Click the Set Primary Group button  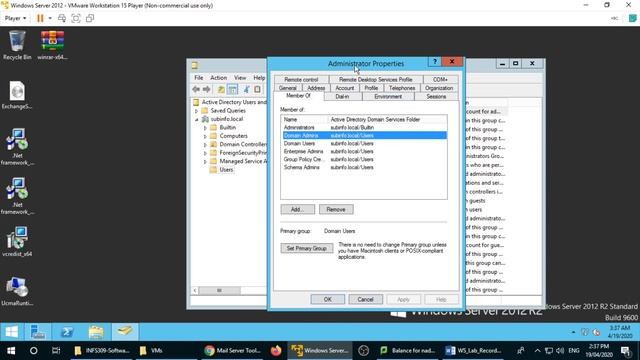coord(307,248)
